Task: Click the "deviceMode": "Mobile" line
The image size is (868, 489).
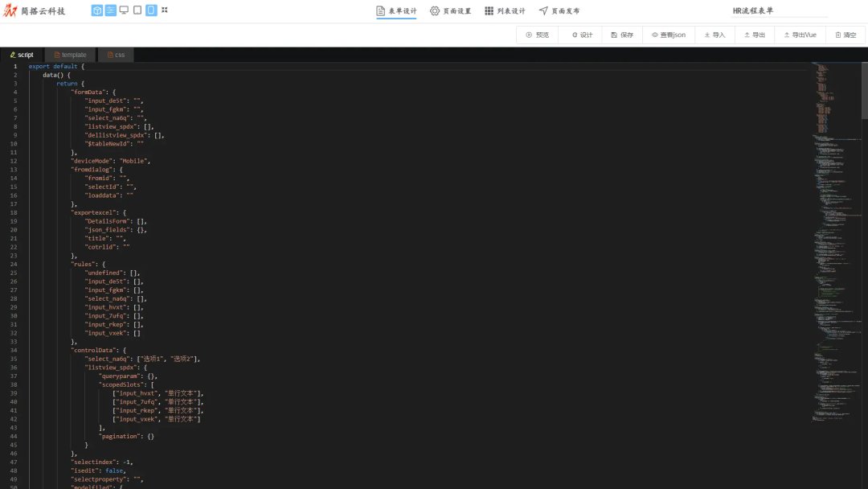Action: pyautogui.click(x=110, y=161)
